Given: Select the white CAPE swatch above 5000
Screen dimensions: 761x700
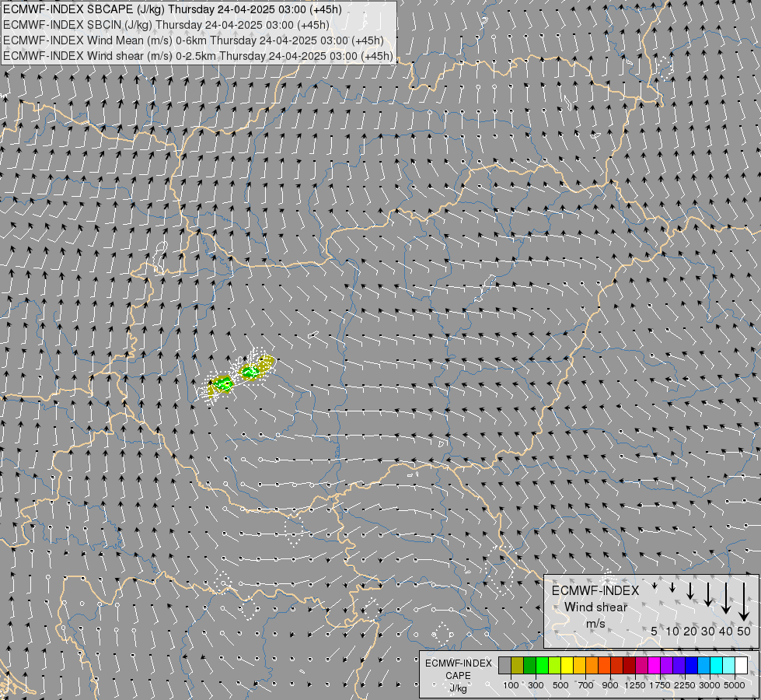Looking at the screenshot, I should tap(741, 666).
